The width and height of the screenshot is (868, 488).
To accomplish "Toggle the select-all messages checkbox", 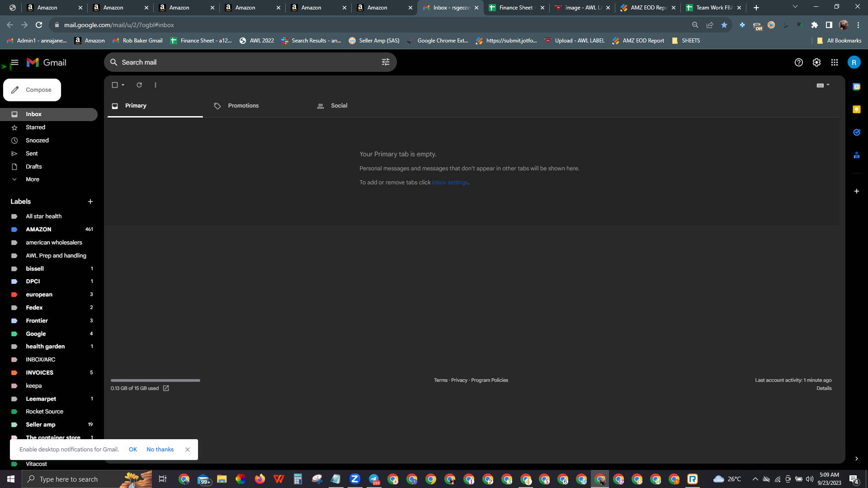I will pos(115,85).
